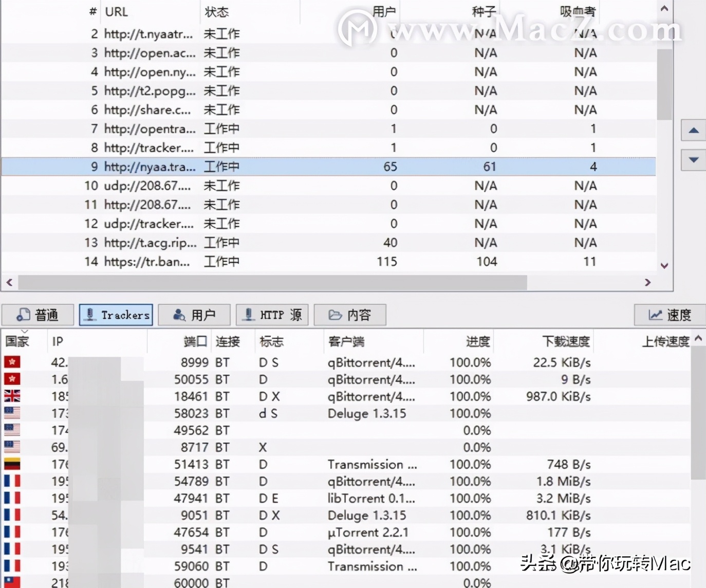This screenshot has height=588, width=706.
Task: Open the 速度 panel
Action: (x=670, y=315)
